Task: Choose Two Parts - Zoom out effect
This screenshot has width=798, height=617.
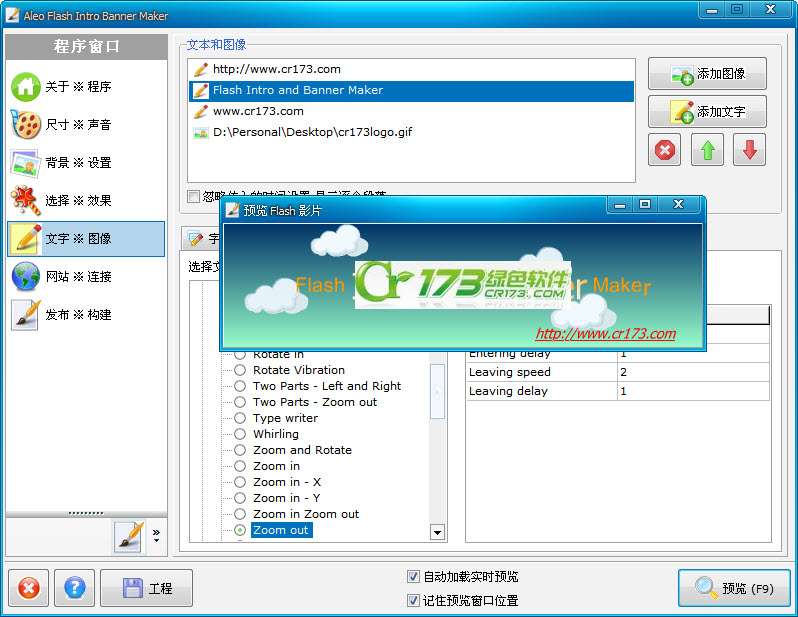Action: pos(240,402)
